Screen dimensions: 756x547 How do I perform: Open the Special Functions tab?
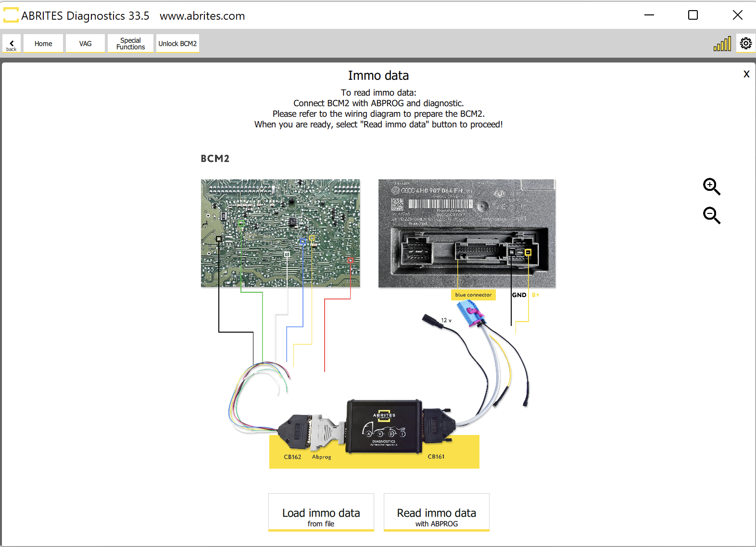(x=130, y=43)
